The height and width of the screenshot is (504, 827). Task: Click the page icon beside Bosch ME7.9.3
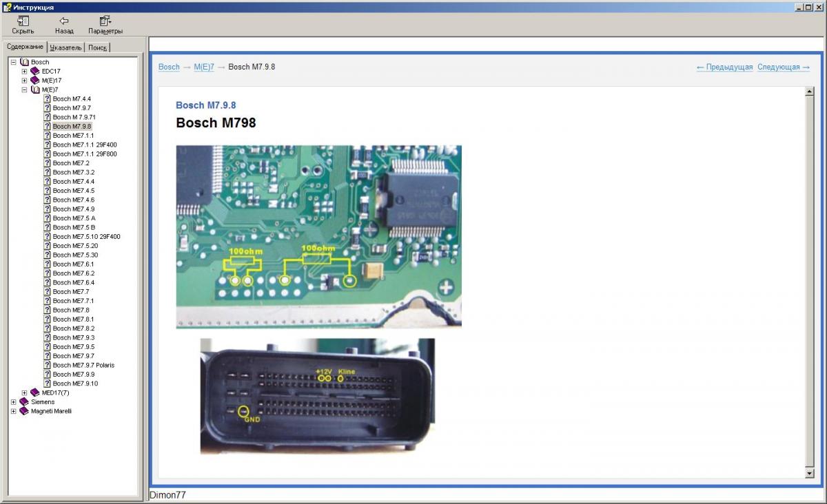(x=47, y=337)
